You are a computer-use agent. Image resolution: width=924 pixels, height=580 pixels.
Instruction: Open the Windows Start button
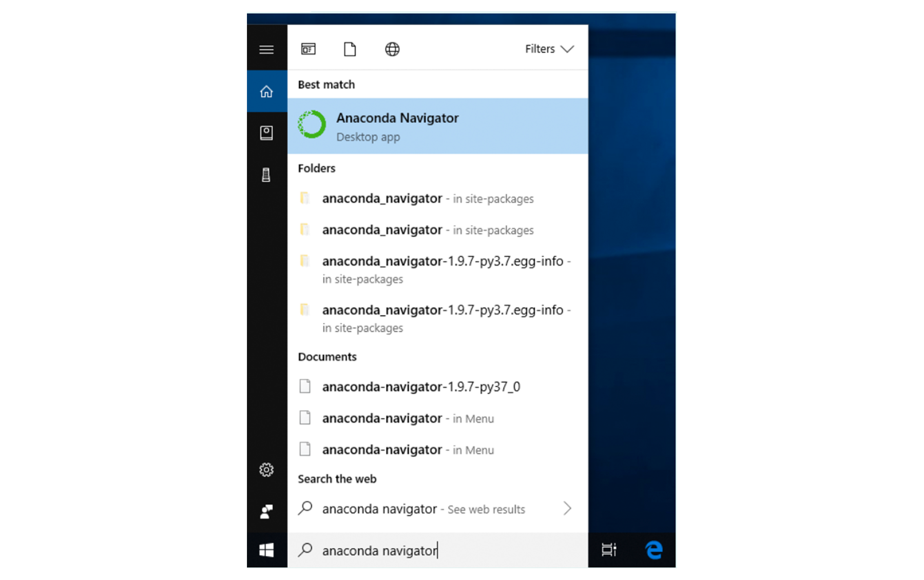pyautogui.click(x=266, y=550)
